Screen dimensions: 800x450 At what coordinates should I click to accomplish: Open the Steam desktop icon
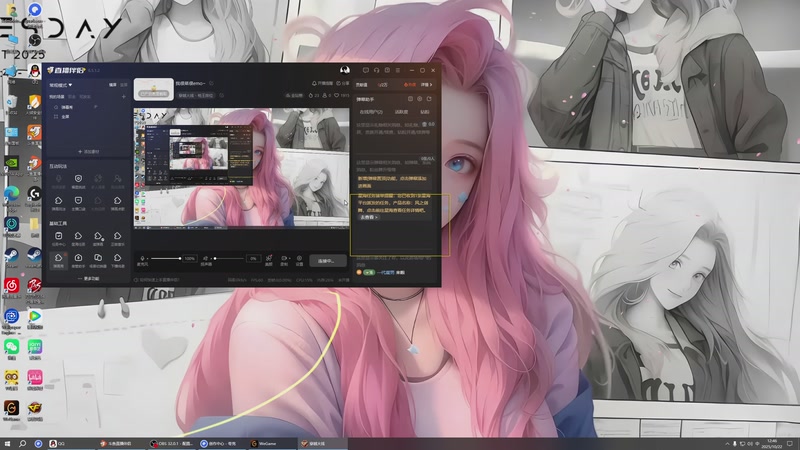(x=11, y=255)
